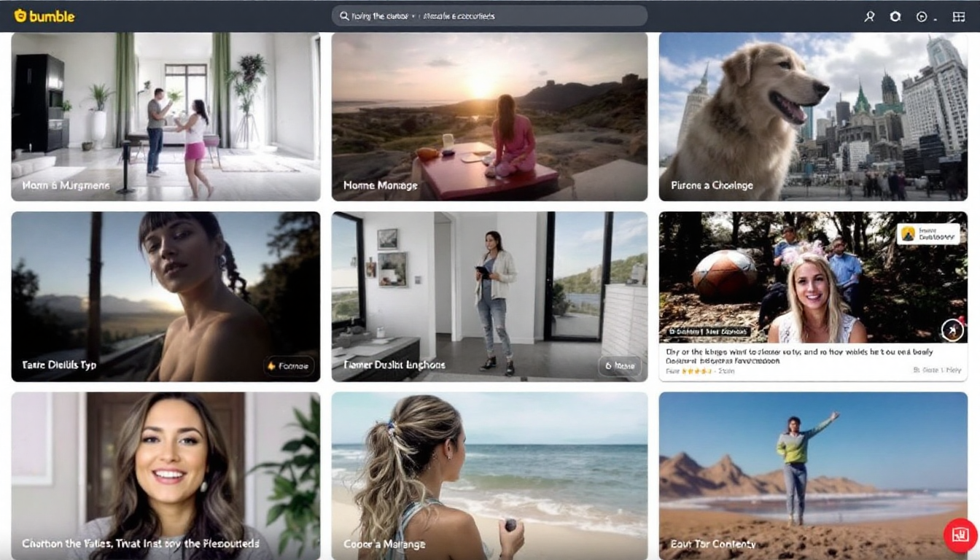Click the flame Format badge on portrait tile
The width and height of the screenshot is (980, 560).
289,367
